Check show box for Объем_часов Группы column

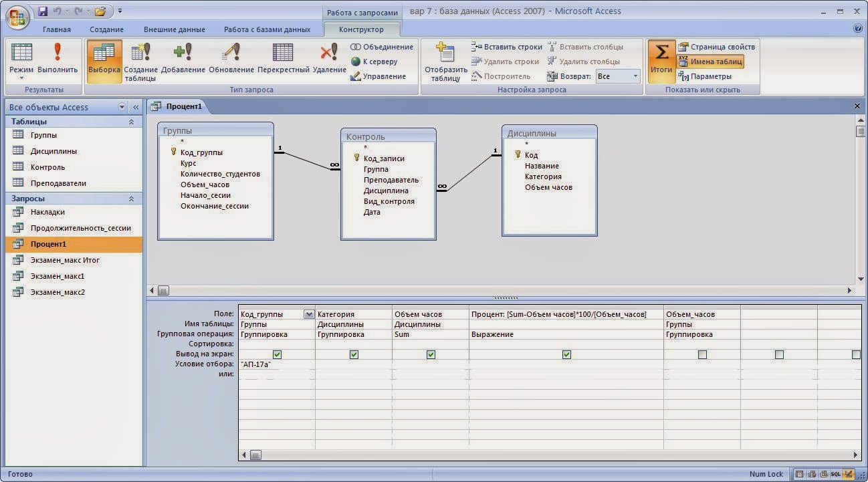702,354
